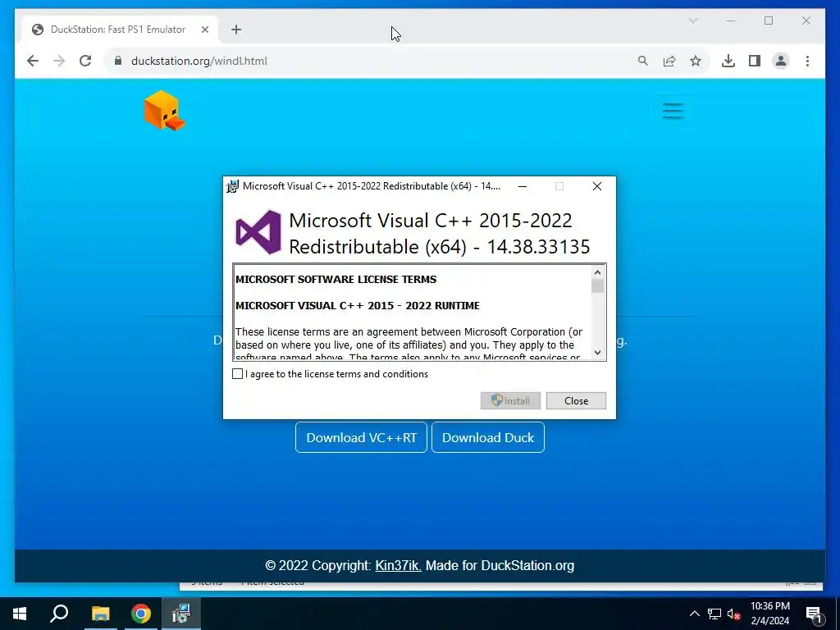Open the zoom magnifier icon in address bar
Viewport: 840px width, 630px height.
(x=643, y=61)
